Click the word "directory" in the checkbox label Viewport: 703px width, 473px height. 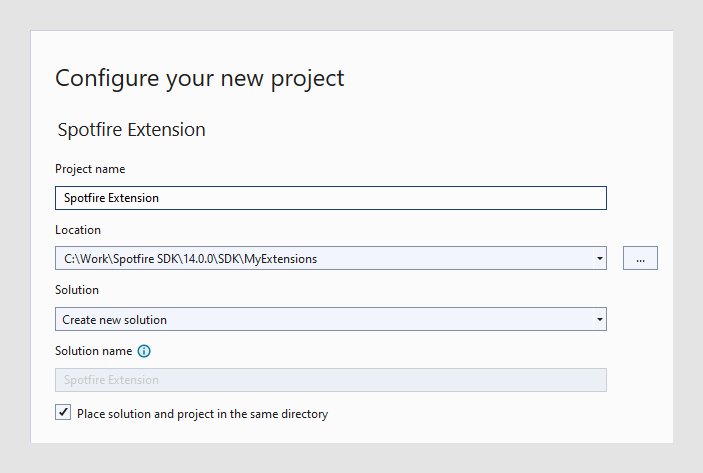pos(304,413)
